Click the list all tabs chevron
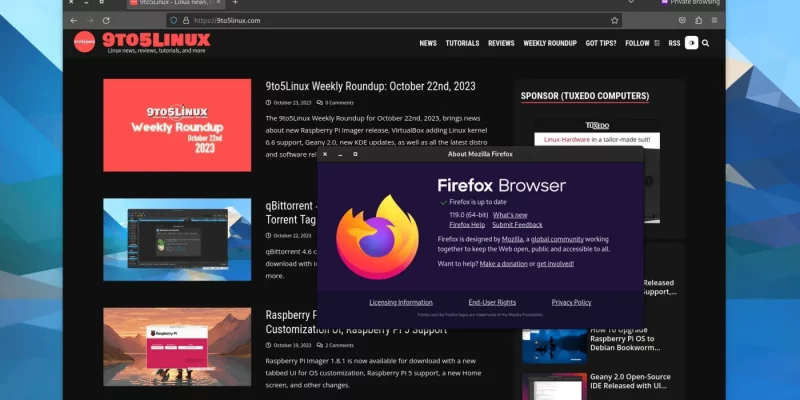 click(x=631, y=2)
